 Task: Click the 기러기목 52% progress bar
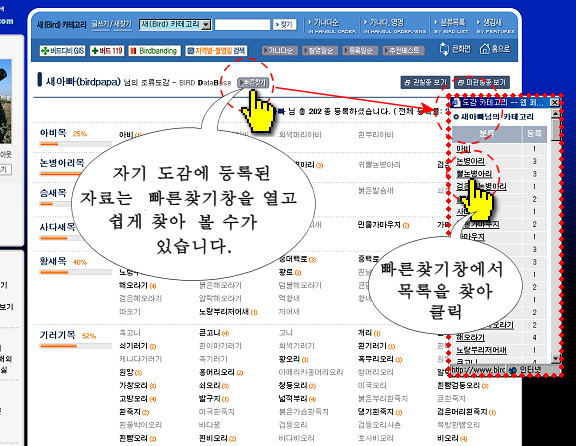(x=76, y=346)
